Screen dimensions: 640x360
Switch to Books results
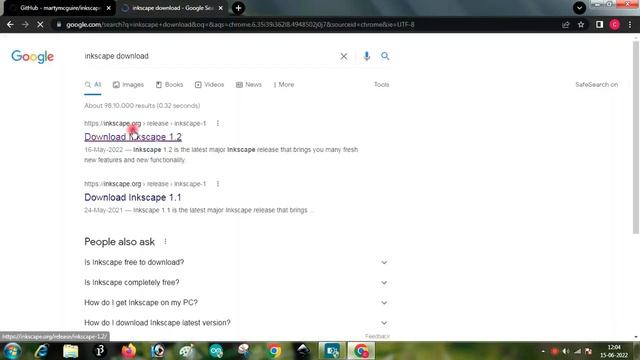coord(169,84)
